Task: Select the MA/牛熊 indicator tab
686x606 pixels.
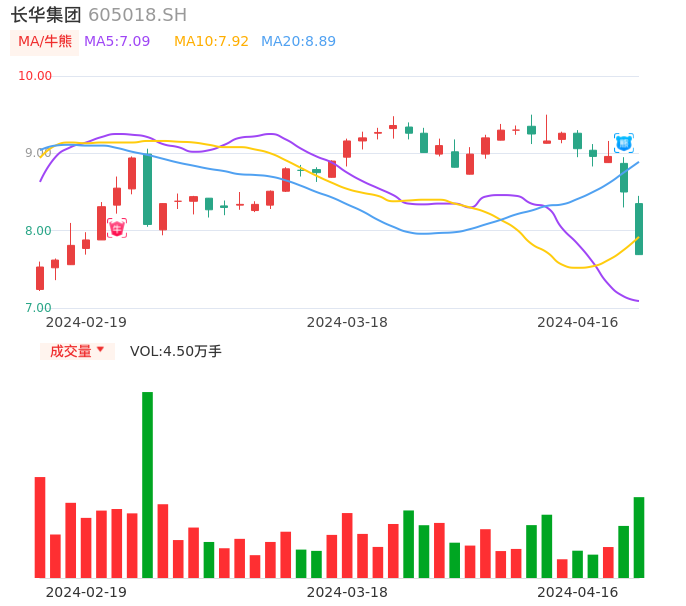Action: pyautogui.click(x=45, y=42)
